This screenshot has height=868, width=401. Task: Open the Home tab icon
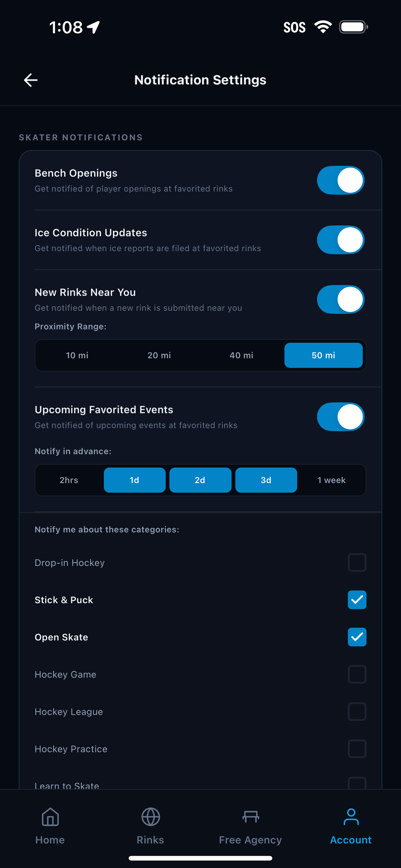click(x=50, y=817)
